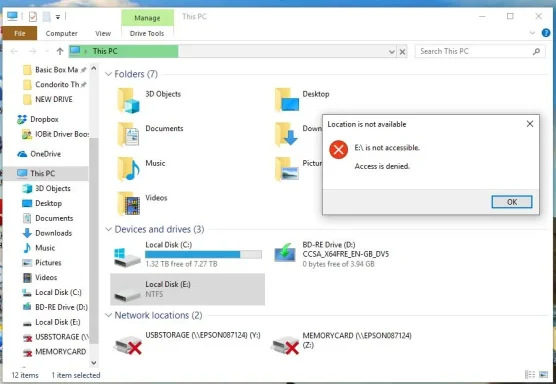Click the This PC address bar

[x=232, y=51]
